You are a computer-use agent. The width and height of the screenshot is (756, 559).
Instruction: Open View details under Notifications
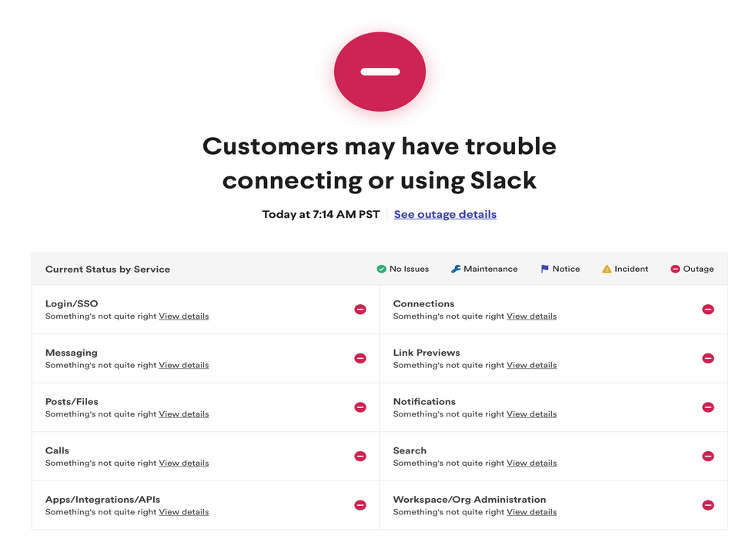click(531, 414)
